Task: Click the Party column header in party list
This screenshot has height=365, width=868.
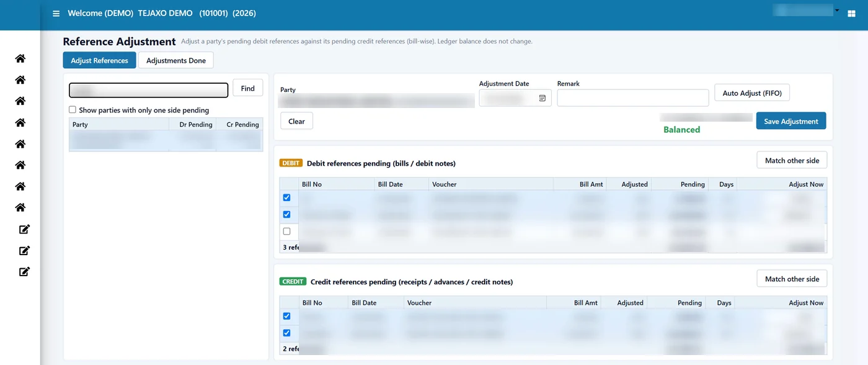Action: (119, 124)
